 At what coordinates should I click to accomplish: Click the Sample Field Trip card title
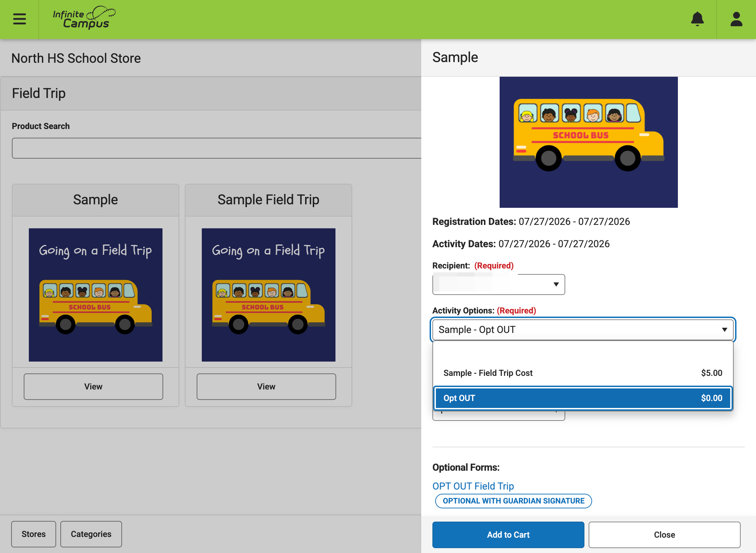268,199
